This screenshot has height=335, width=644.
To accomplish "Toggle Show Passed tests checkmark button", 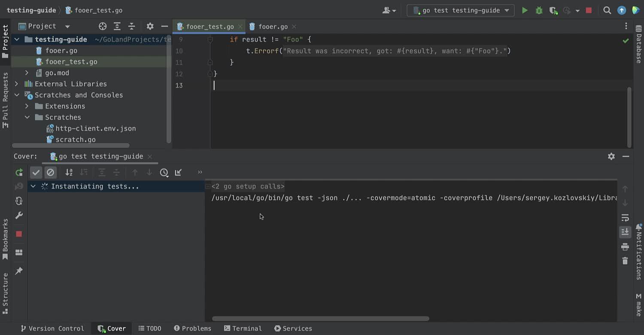I will coord(36,173).
